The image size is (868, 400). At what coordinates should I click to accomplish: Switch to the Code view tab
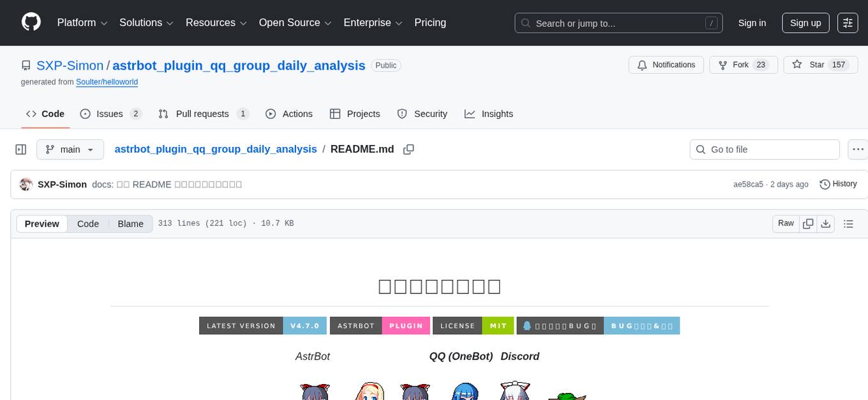pyautogui.click(x=87, y=224)
